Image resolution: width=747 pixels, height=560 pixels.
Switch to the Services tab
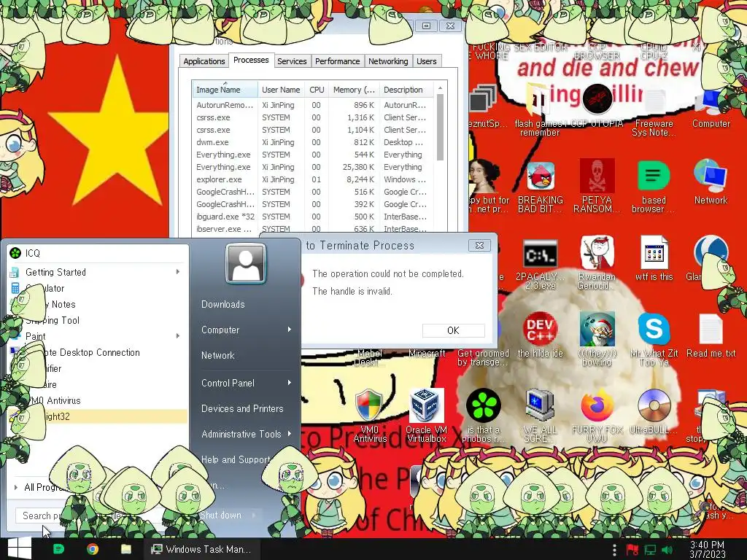point(292,61)
